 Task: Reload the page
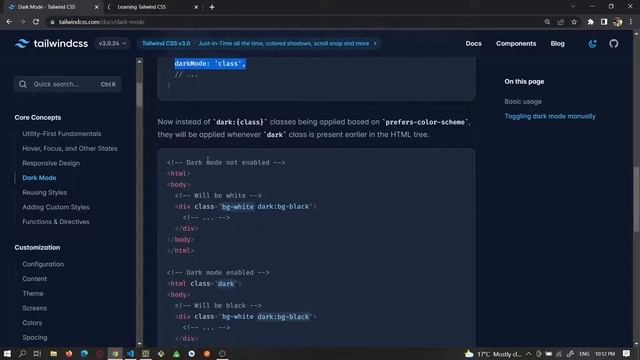coord(36,22)
